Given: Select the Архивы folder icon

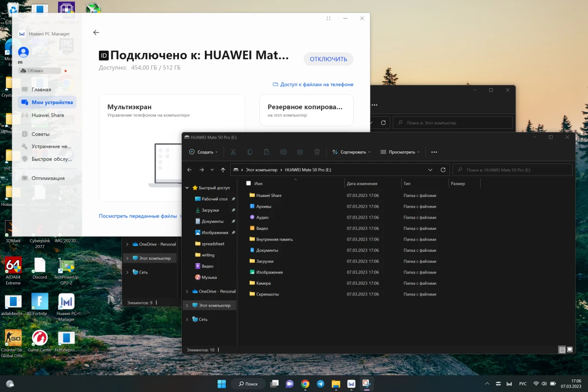Looking at the screenshot, I should [252, 206].
